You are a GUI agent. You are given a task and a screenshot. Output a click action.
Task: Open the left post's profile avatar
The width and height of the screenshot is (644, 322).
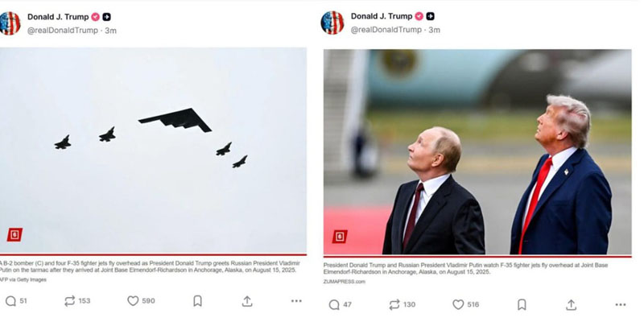click(x=10, y=23)
